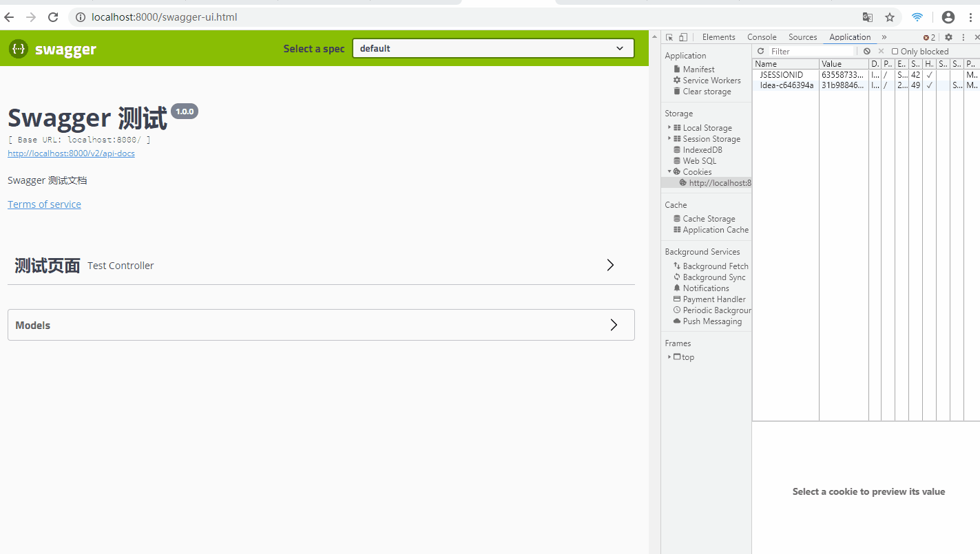Refresh the cookies table
Viewport: 980px width, 554px height.
(x=760, y=51)
